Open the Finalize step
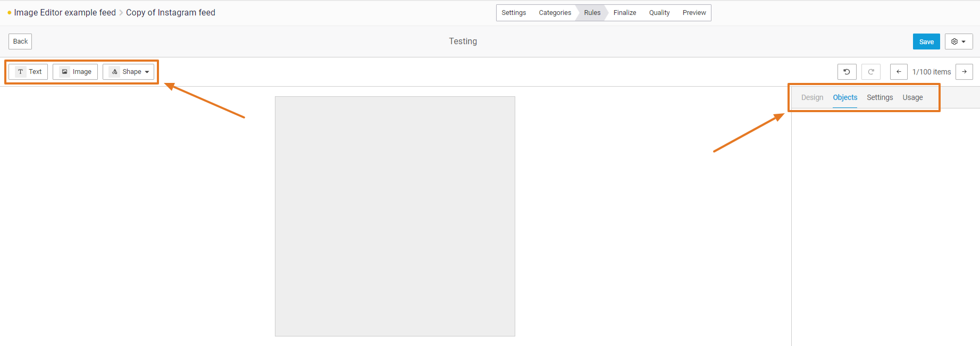 pyautogui.click(x=624, y=13)
